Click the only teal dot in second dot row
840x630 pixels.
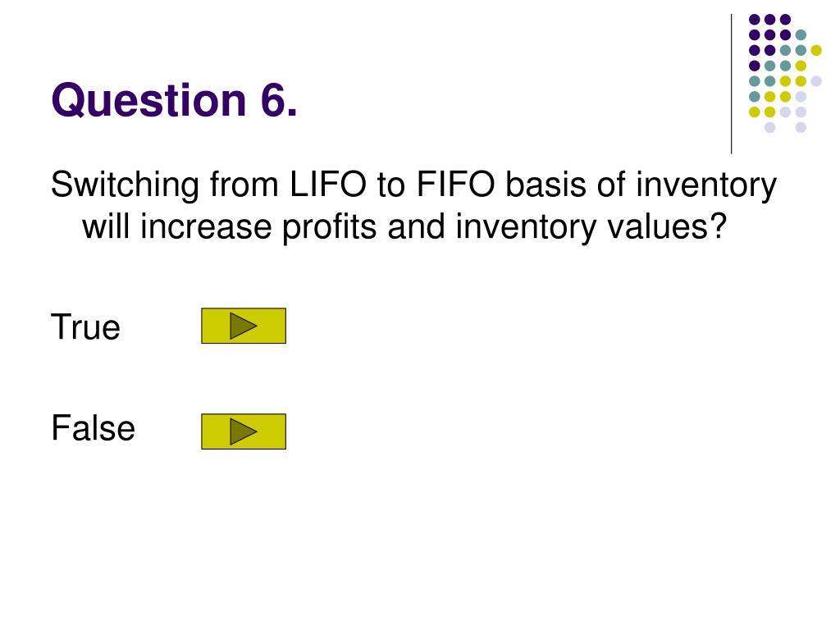[801, 35]
